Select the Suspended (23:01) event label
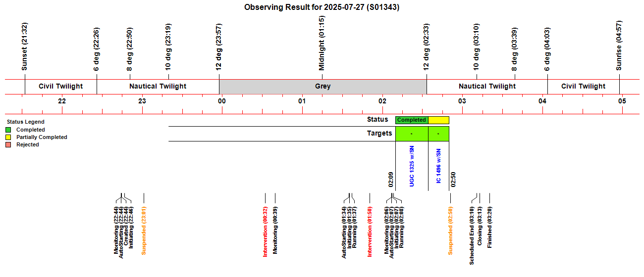 pyautogui.click(x=144, y=231)
